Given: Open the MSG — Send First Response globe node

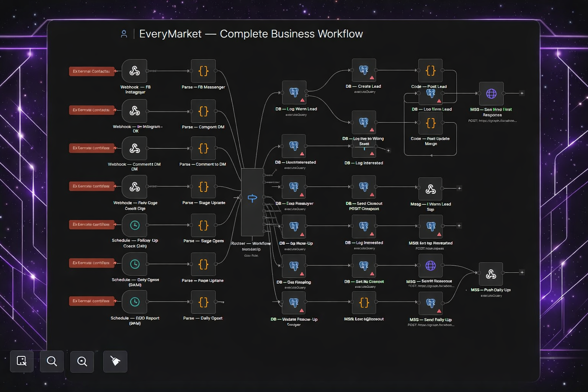Looking at the screenshot, I should [491, 94].
